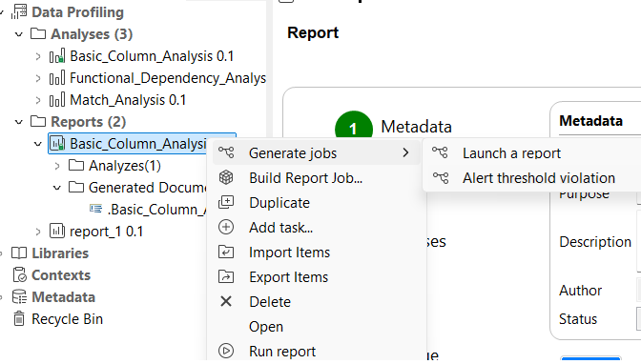Click the Recycle Bin trash icon

click(19, 318)
